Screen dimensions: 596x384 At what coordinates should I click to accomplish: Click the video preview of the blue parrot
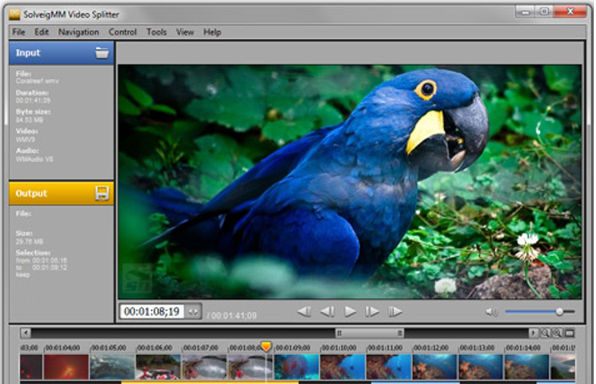pos(350,182)
